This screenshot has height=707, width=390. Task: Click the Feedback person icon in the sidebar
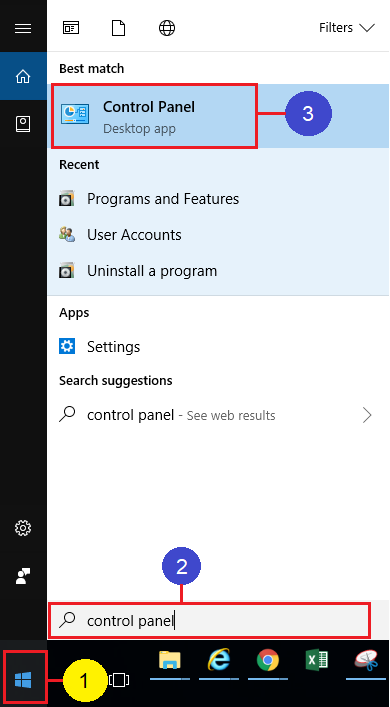[23, 576]
